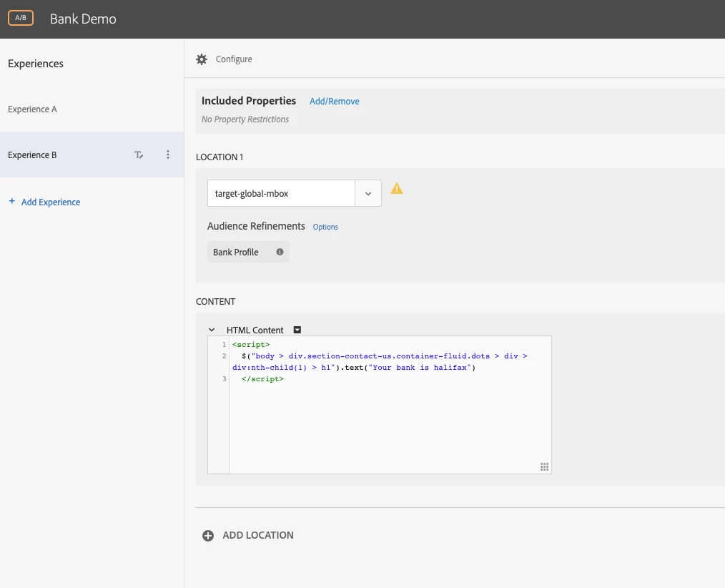Viewport: 725px width, 588px height.
Task: Click the yellow warning triangle icon
Action: coord(397,189)
